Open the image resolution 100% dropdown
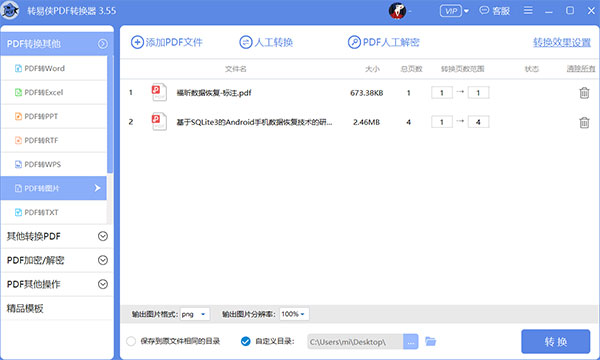This screenshot has width=600, height=360. [x=294, y=314]
